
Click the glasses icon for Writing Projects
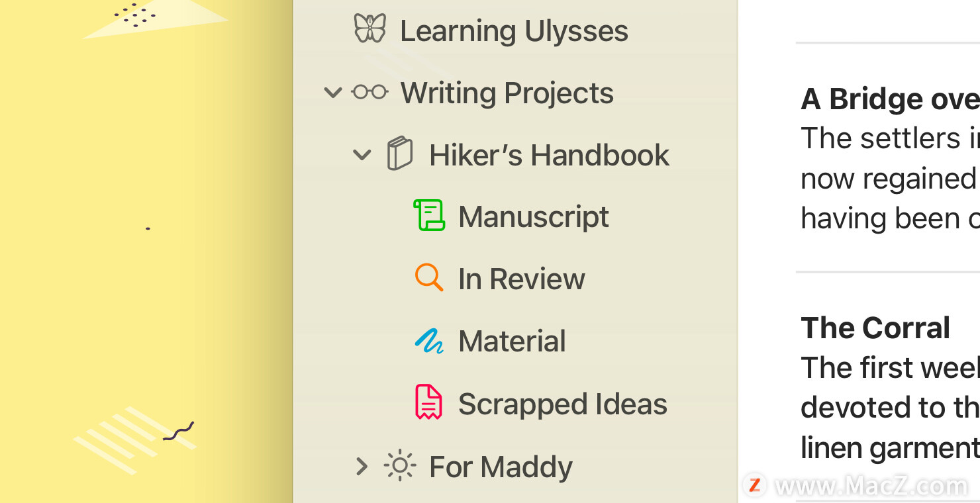pyautogui.click(x=369, y=92)
